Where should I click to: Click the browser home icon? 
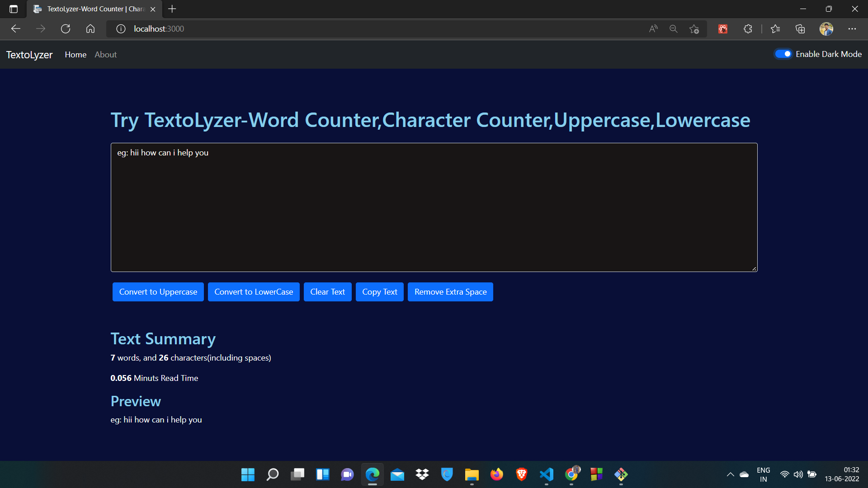[90, 29]
